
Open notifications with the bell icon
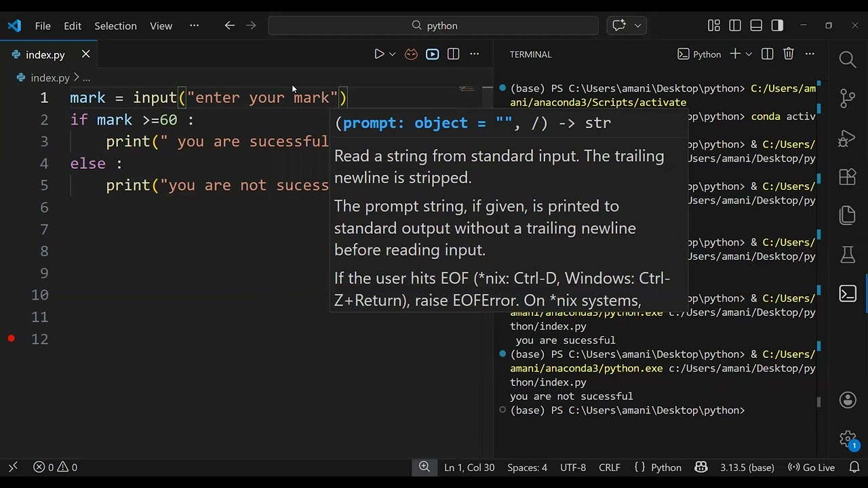point(854,468)
